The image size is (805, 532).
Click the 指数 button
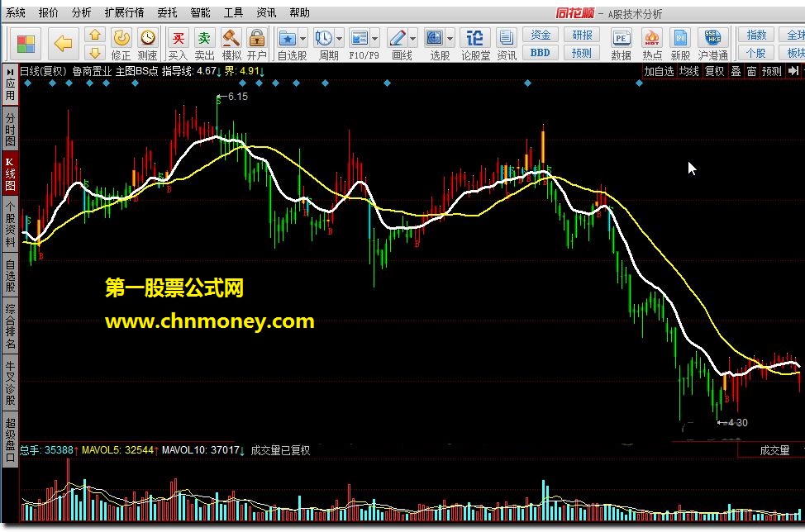[x=755, y=35]
